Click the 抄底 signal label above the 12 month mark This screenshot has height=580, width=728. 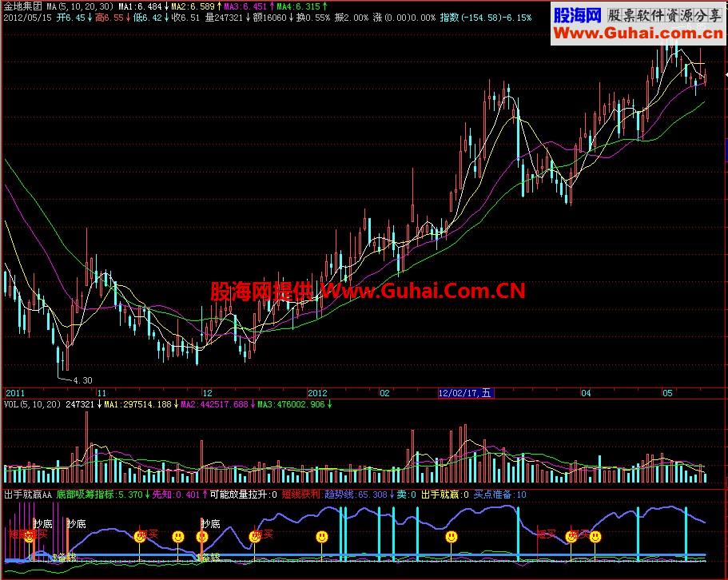coord(211,524)
